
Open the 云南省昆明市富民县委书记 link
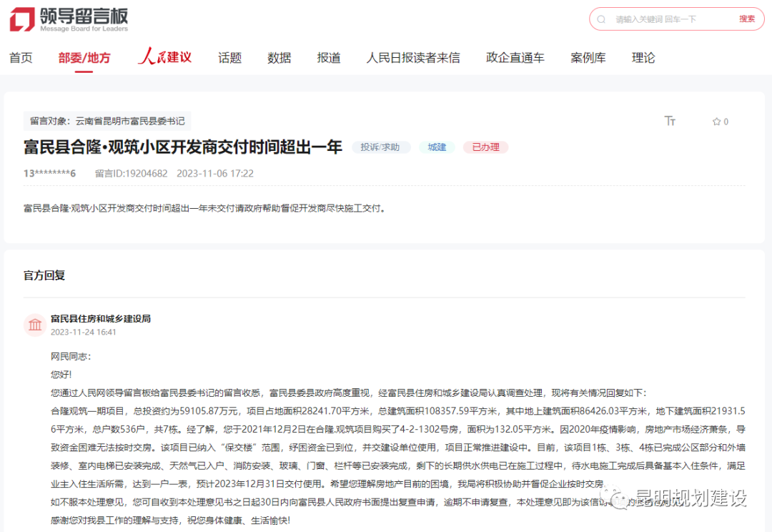[132, 120]
